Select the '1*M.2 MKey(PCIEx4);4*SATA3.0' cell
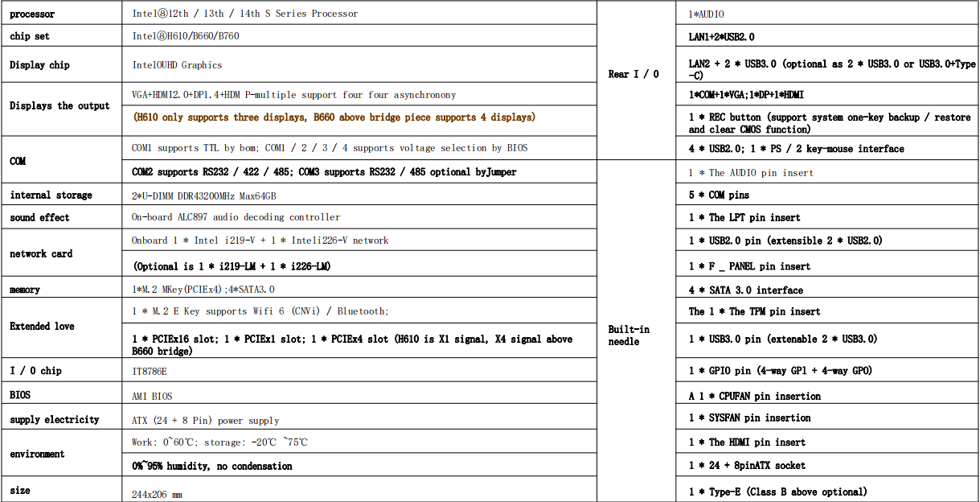This screenshot has width=980, height=502. [204, 290]
